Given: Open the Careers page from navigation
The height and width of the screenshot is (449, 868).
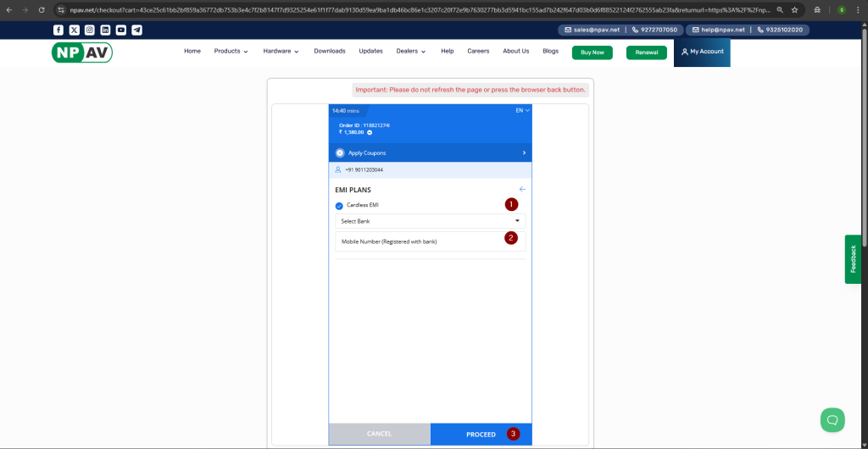Looking at the screenshot, I should tap(478, 51).
